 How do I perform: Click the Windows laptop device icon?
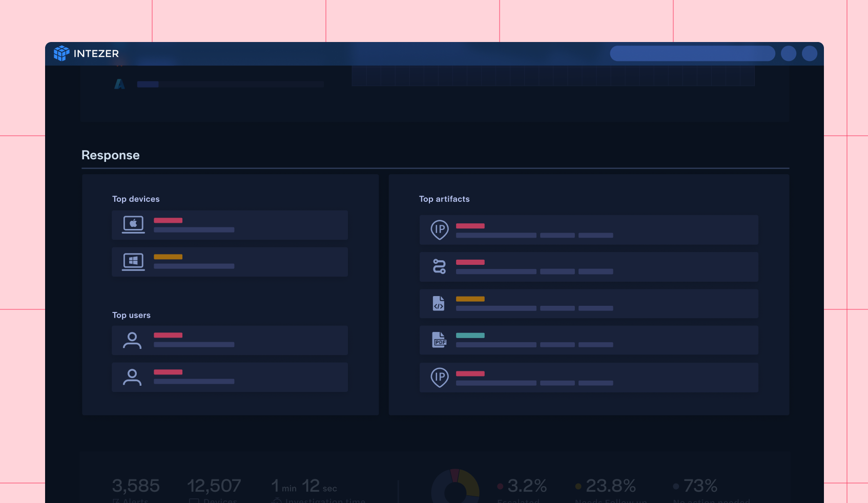tap(133, 262)
